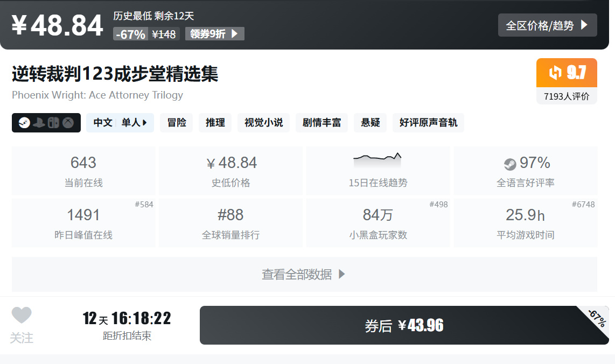The height and width of the screenshot is (364, 615).
Task: Claim coupon via 领券9折
Action: coord(214,34)
